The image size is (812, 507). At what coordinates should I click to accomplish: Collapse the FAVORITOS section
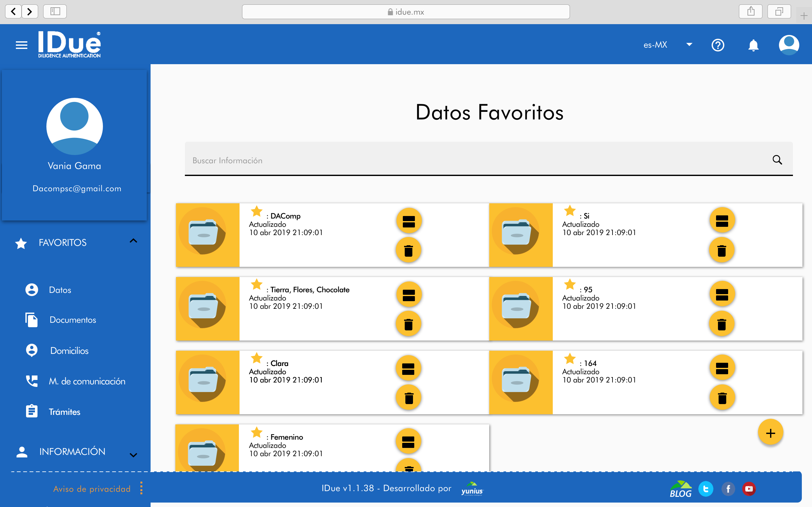point(133,241)
